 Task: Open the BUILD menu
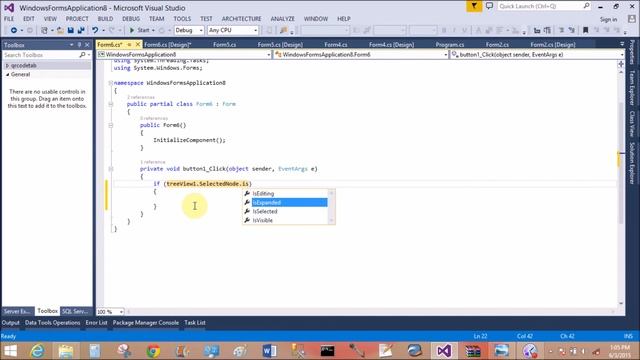coord(105,19)
